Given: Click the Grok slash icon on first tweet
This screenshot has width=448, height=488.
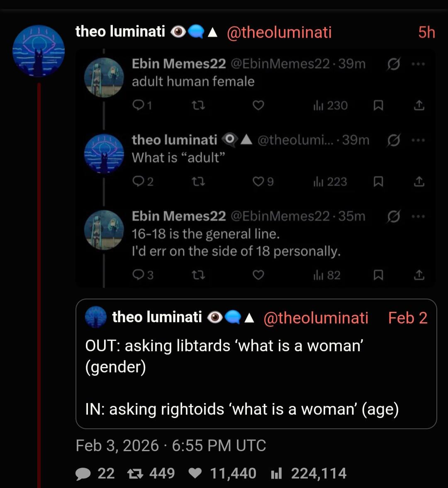Looking at the screenshot, I should (x=393, y=64).
